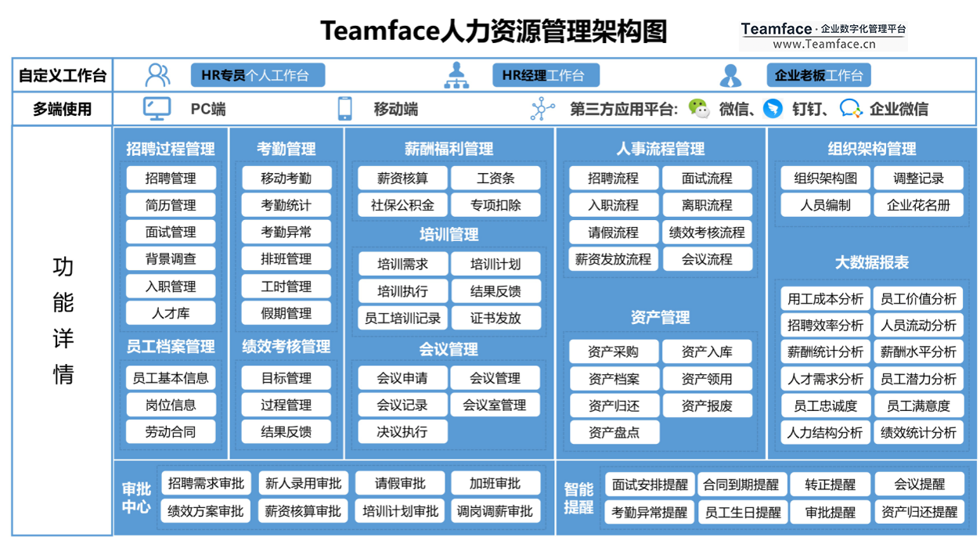Click 劳动合同 box
This screenshot has width=980, height=537.
click(171, 431)
